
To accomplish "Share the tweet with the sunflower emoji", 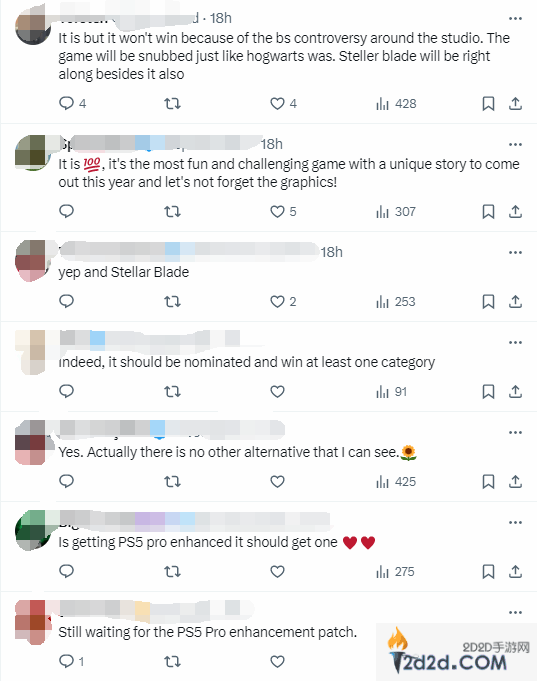I will click(x=515, y=481).
